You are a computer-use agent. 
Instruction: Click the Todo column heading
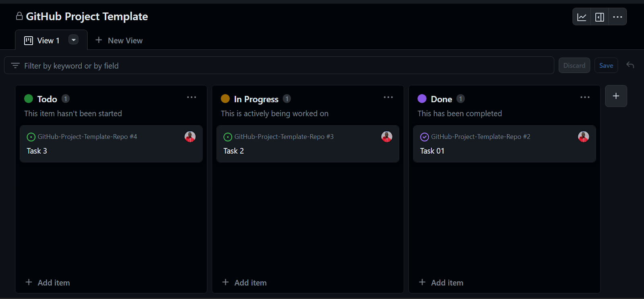47,99
